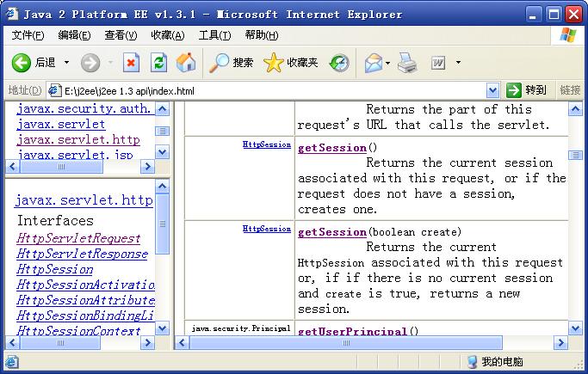588x374 pixels.
Task: Open the Tools (工具) menu
Action: 214,35
